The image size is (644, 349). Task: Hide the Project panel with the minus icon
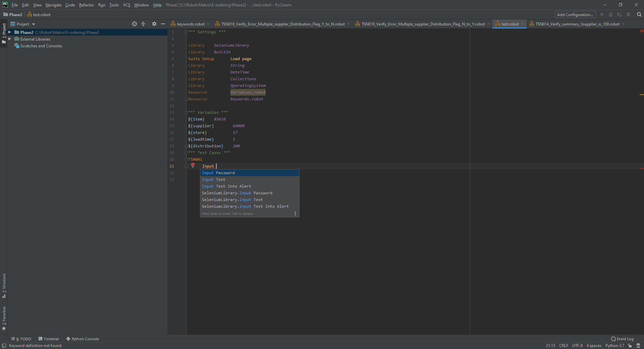click(163, 24)
